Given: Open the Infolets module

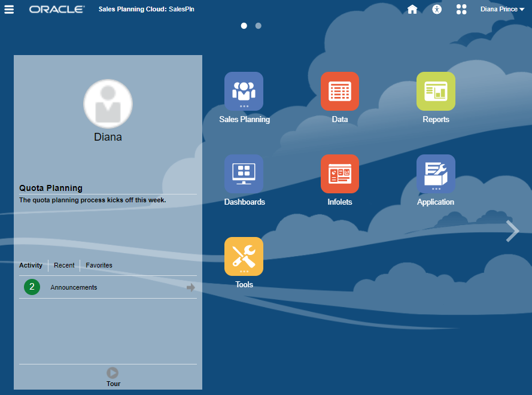Looking at the screenshot, I should click(x=339, y=174).
